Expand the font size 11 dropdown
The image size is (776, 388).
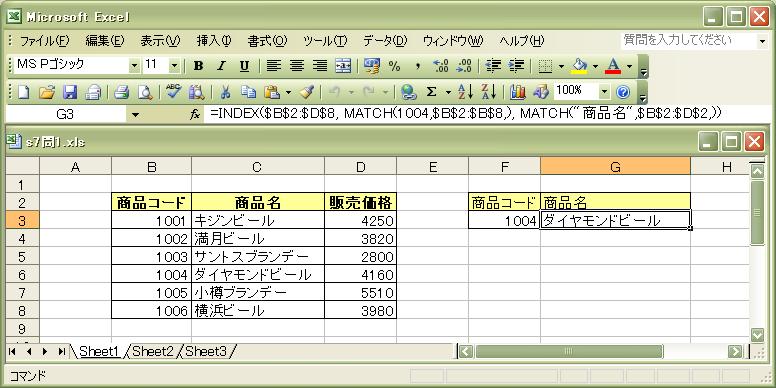pos(174,66)
